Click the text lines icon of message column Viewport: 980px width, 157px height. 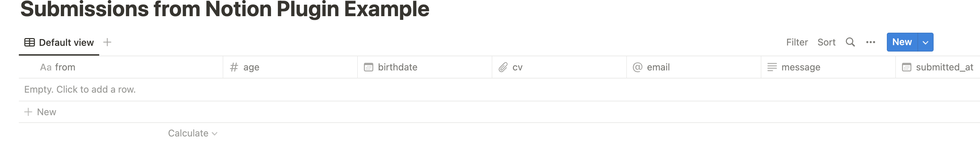(x=772, y=67)
